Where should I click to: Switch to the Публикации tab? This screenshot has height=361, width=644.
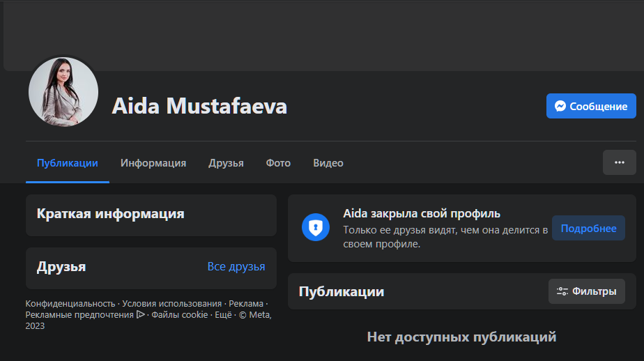click(68, 163)
